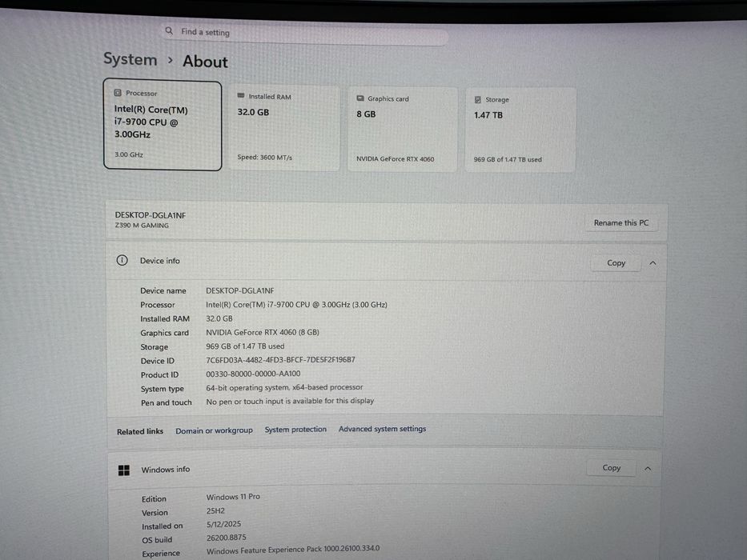
Task: Go back to System breadcrumb
Action: [130, 59]
